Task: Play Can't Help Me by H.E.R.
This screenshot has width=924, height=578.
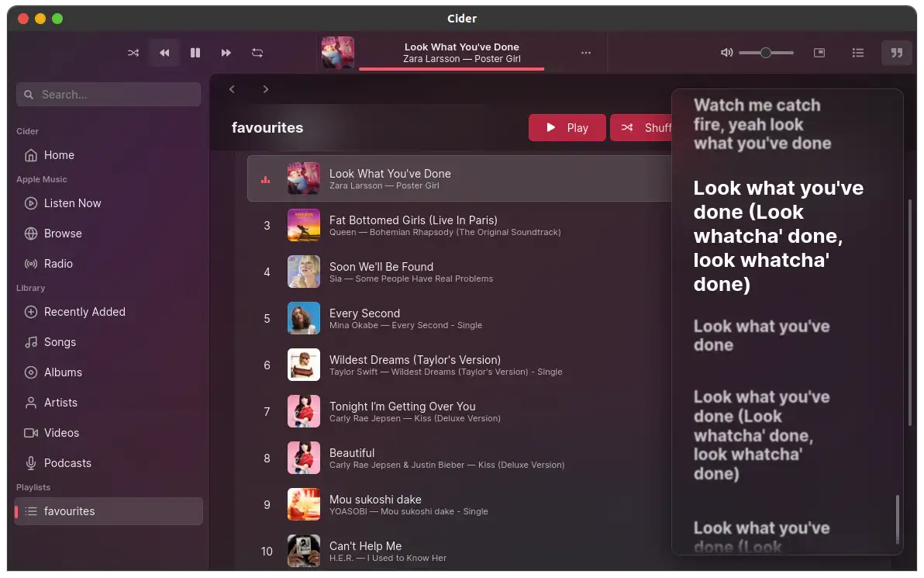Action: [459, 552]
